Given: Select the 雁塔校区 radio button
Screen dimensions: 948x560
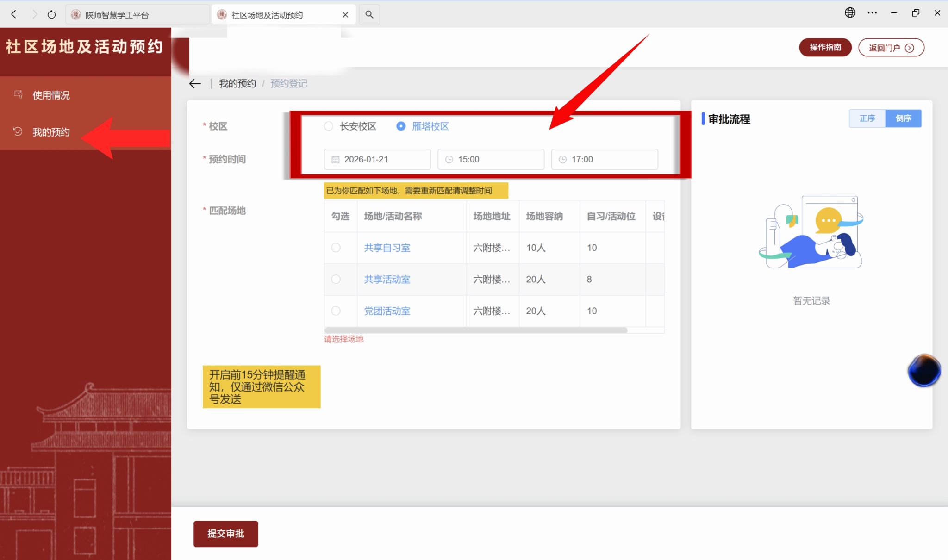Looking at the screenshot, I should point(401,126).
